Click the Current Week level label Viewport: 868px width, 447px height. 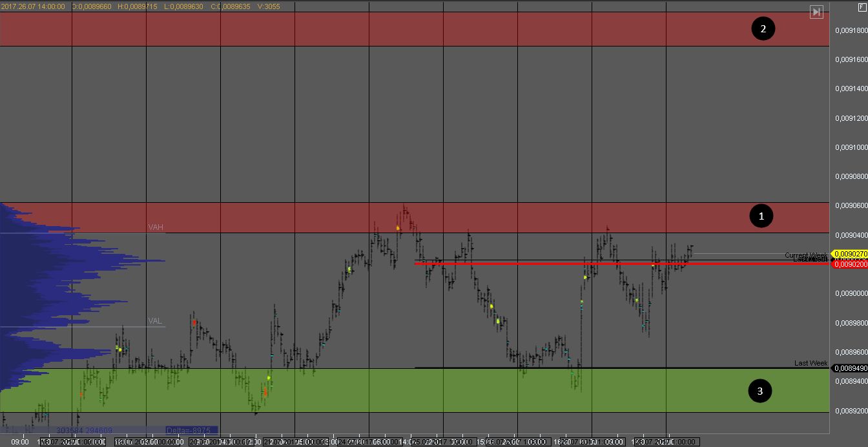805,255
